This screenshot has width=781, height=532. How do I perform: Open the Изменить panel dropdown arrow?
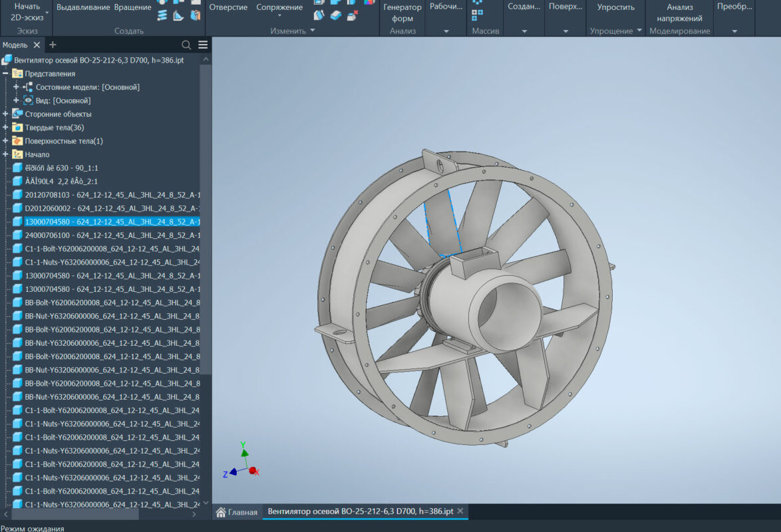tap(313, 31)
